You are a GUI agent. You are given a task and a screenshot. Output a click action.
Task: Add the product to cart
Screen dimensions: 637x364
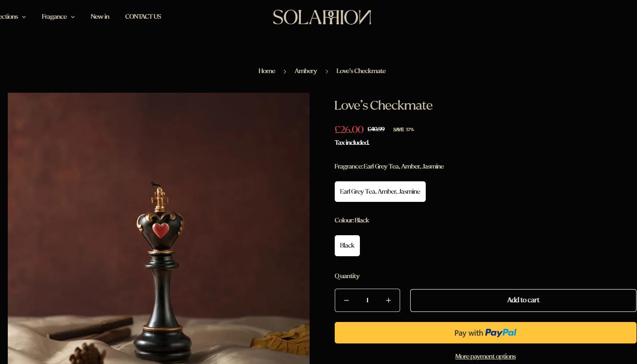pyautogui.click(x=523, y=301)
